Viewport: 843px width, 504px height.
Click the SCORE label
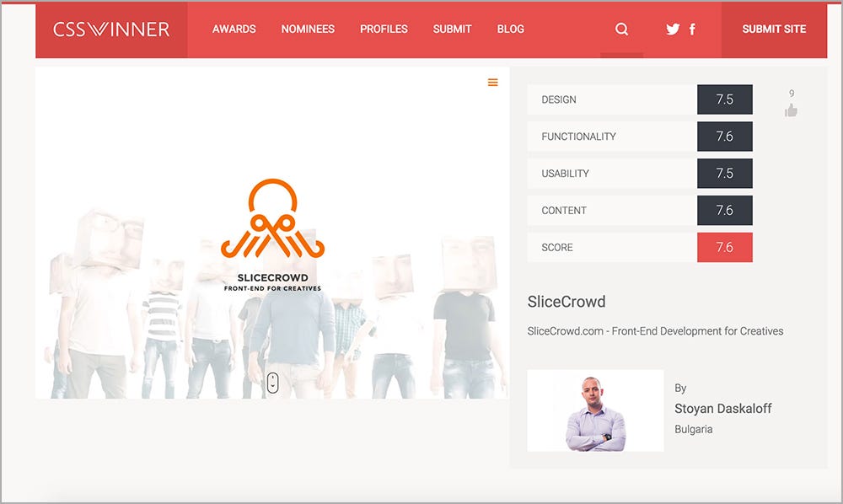coord(557,248)
